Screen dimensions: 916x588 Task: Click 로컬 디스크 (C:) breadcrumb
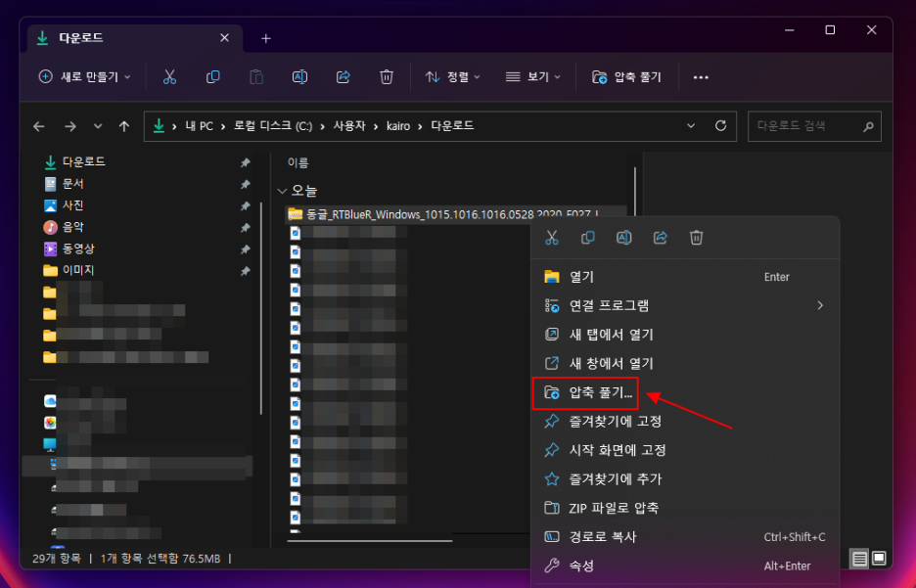click(273, 126)
